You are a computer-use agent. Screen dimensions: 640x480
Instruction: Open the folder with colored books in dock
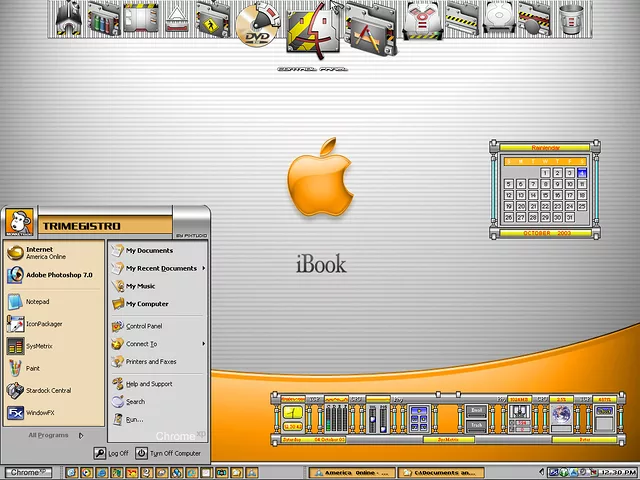click(x=104, y=19)
